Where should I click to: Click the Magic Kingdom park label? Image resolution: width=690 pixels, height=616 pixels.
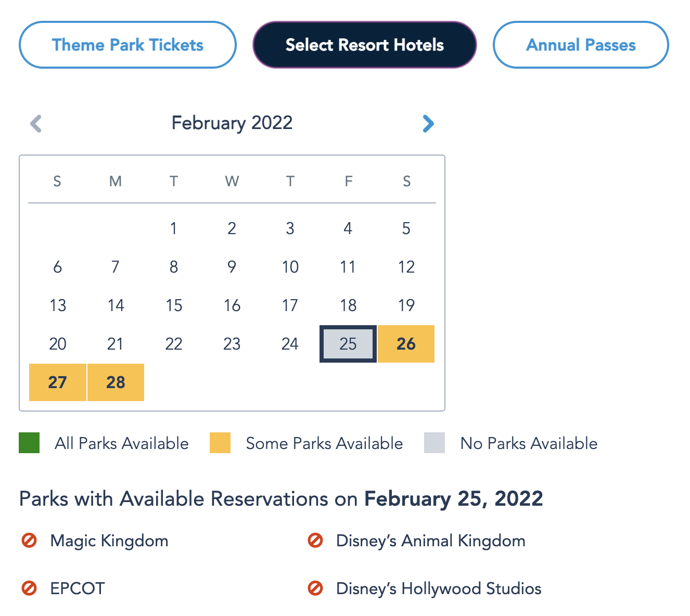(109, 541)
